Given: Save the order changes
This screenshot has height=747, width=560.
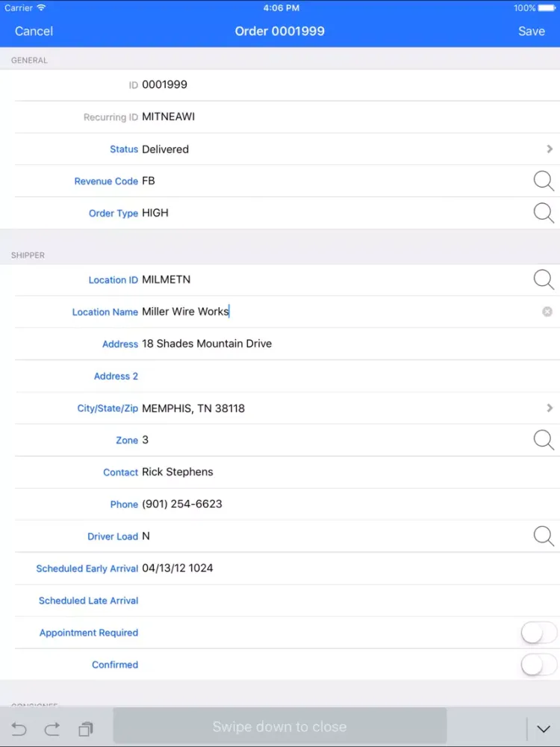Looking at the screenshot, I should [x=532, y=31].
